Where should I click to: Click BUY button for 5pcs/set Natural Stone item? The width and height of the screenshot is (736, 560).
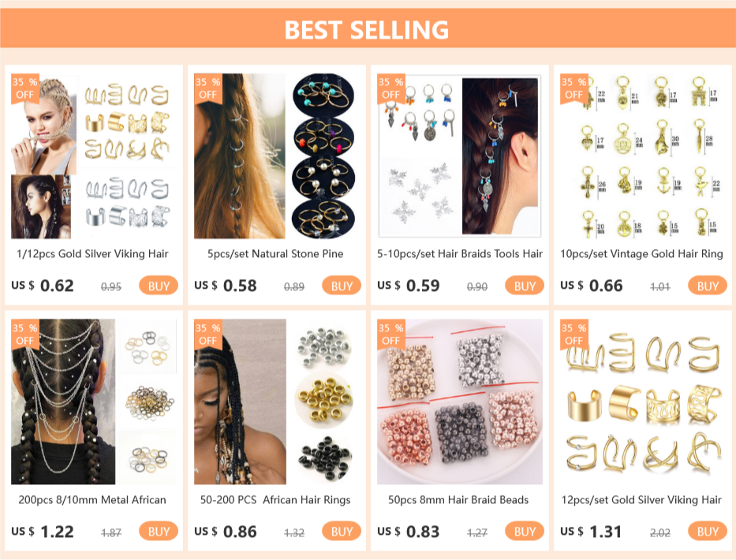point(342,286)
